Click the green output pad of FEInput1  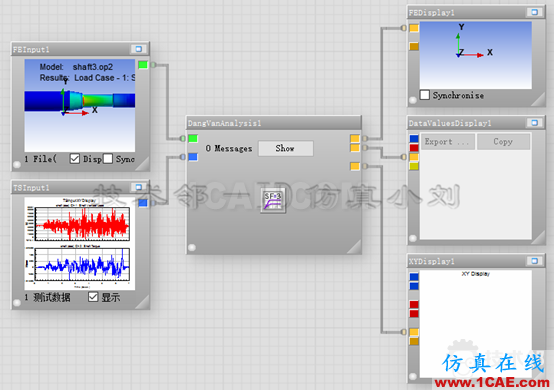click(143, 65)
